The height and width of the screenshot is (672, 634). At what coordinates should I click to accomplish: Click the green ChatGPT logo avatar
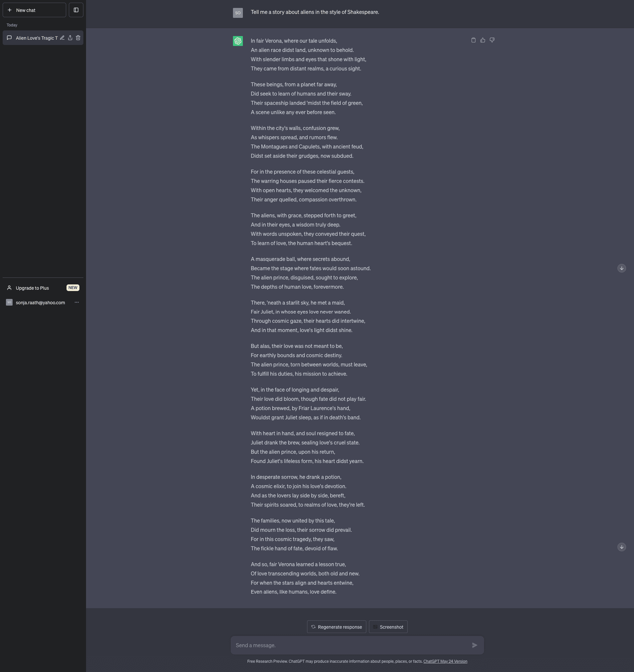click(x=238, y=41)
